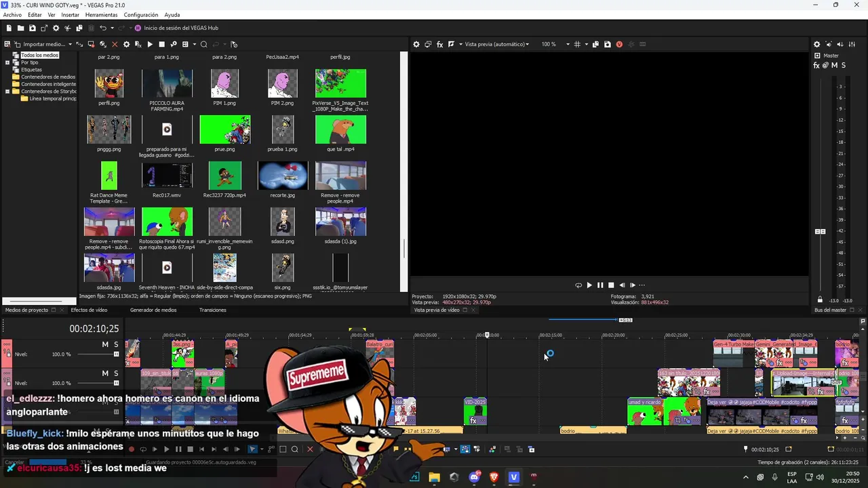Select the Etiquetas tree item

(31, 69)
